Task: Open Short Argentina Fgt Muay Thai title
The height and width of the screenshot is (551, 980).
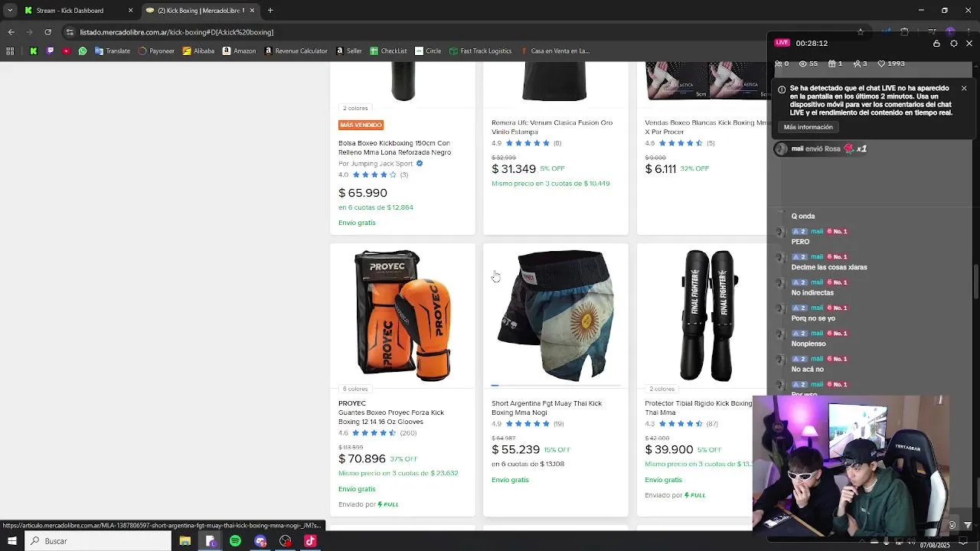Action: (547, 408)
